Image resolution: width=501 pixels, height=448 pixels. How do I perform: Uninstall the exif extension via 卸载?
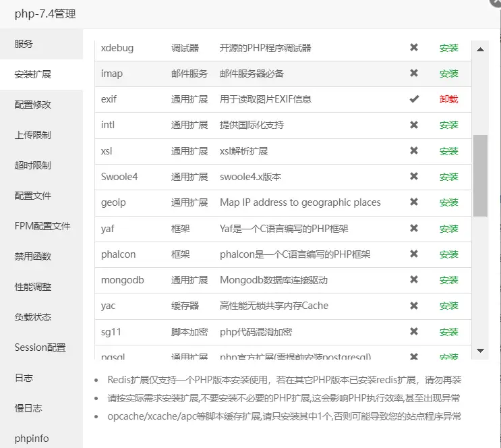click(x=448, y=99)
